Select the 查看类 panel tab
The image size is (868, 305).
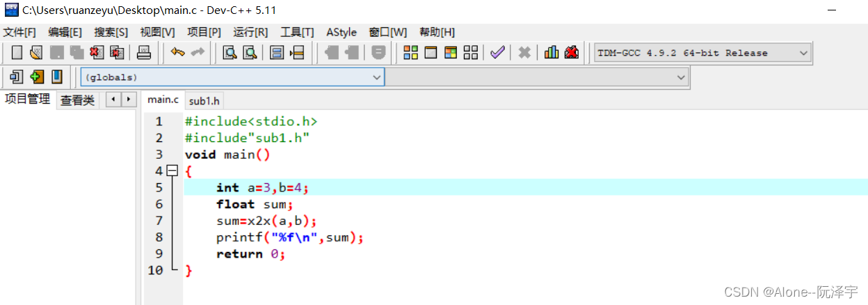click(77, 100)
